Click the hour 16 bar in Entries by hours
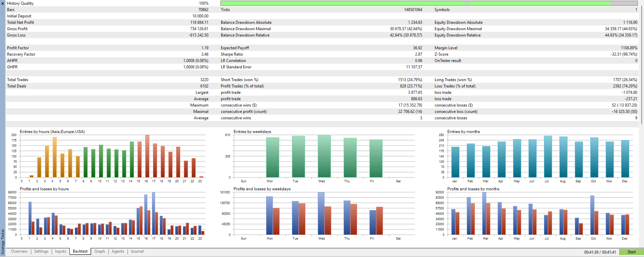Image resolution: width=644 pixels, height=257 pixels. [x=147, y=156]
